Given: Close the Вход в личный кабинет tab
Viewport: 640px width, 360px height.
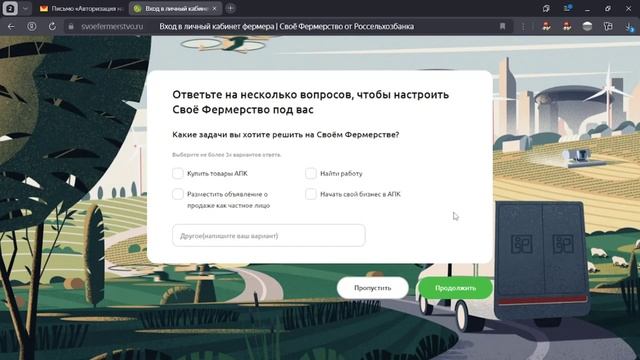Looking at the screenshot, I should tap(215, 8).
